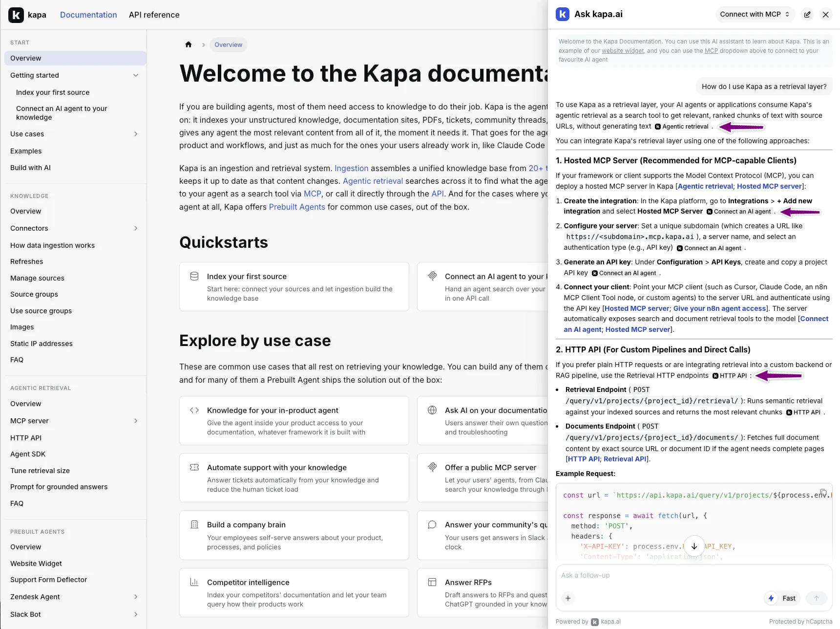The height and width of the screenshot is (629, 840).
Task: Click the home breadcrumb icon
Action: [x=189, y=44]
